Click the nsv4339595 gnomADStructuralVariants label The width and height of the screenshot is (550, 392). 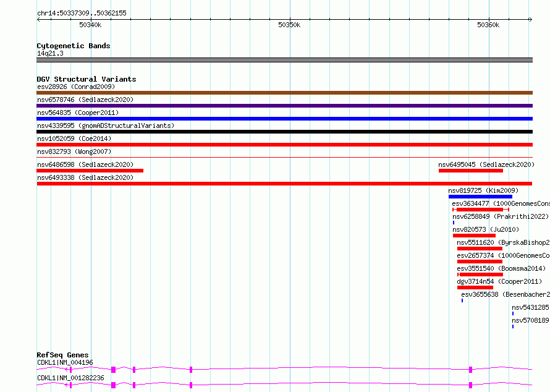click(106, 126)
